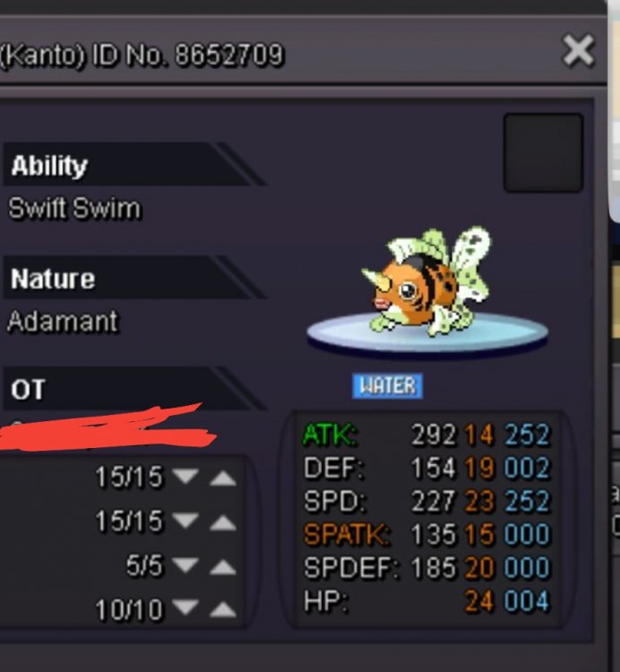Click the Swift Swim ability text

point(74,209)
